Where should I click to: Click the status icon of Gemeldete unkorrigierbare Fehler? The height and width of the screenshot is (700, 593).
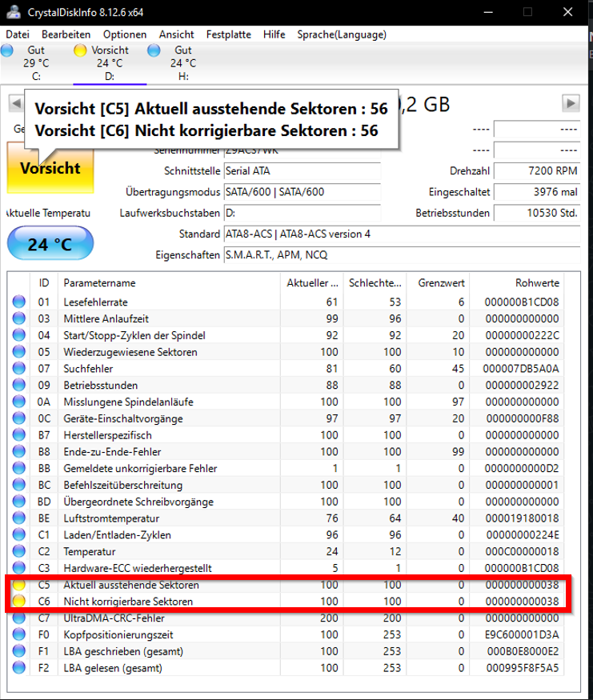18,468
